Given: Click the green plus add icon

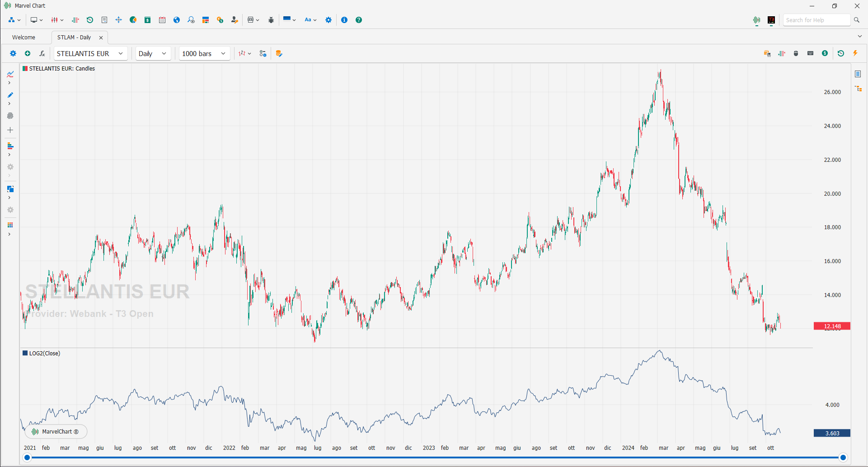Looking at the screenshot, I should pyautogui.click(x=28, y=53).
